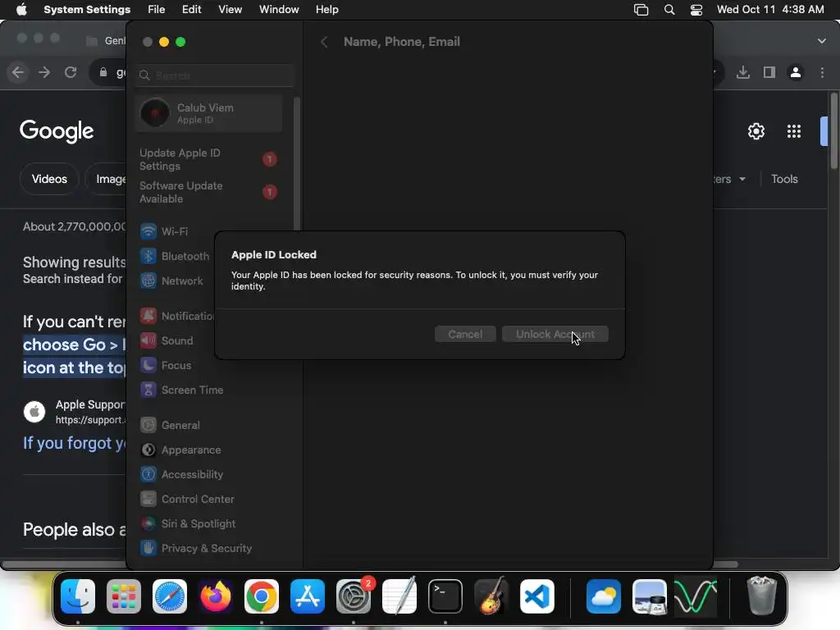
Task: Open Control Center in the menu bar
Action: (696, 10)
